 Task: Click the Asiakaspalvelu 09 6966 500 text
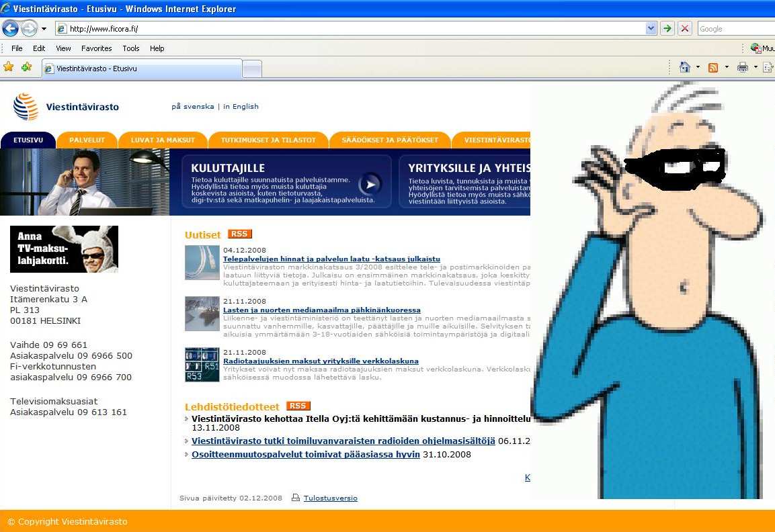pos(71,355)
